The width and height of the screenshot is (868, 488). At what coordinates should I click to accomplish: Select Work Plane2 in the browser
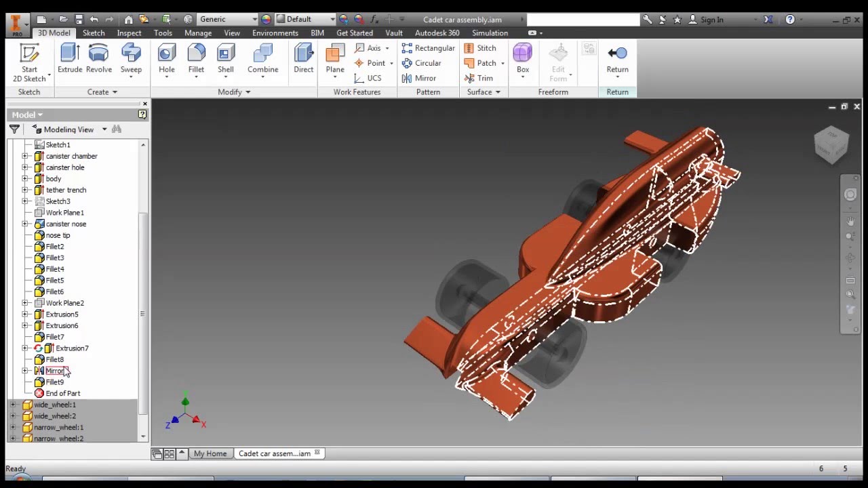[x=64, y=303]
